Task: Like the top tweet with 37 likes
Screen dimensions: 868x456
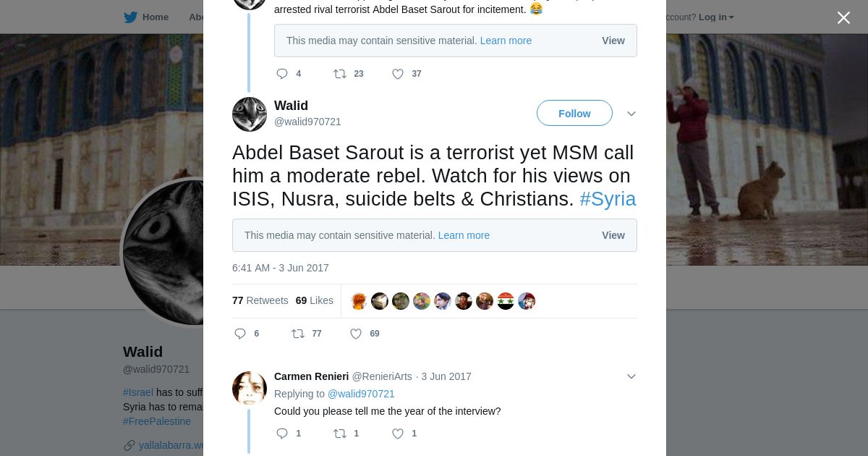Action: point(398,74)
